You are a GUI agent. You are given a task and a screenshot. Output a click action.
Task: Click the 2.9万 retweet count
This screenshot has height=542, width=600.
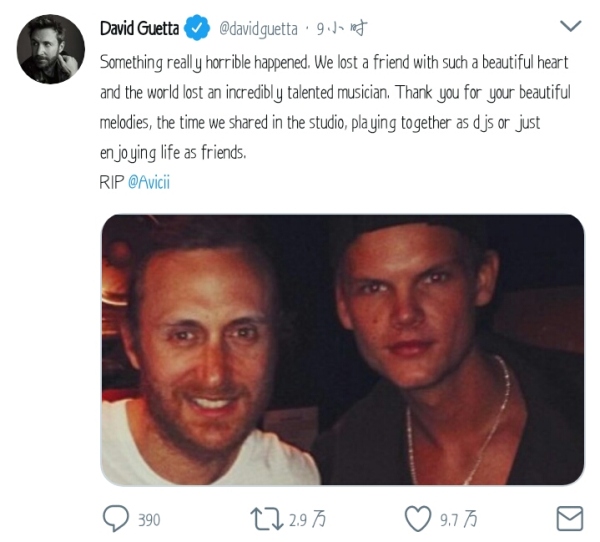[306, 520]
